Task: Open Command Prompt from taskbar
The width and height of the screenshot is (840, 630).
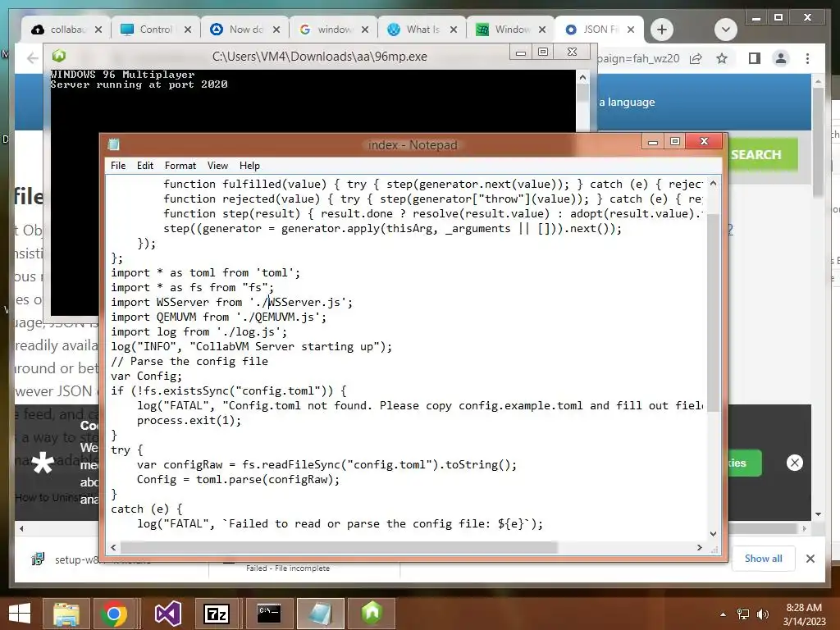Action: (269, 614)
